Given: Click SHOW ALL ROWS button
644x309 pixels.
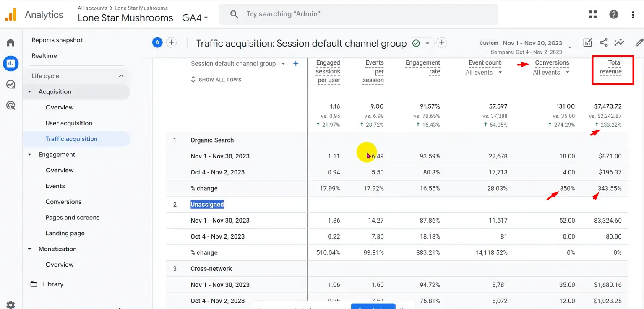Looking at the screenshot, I should (216, 80).
